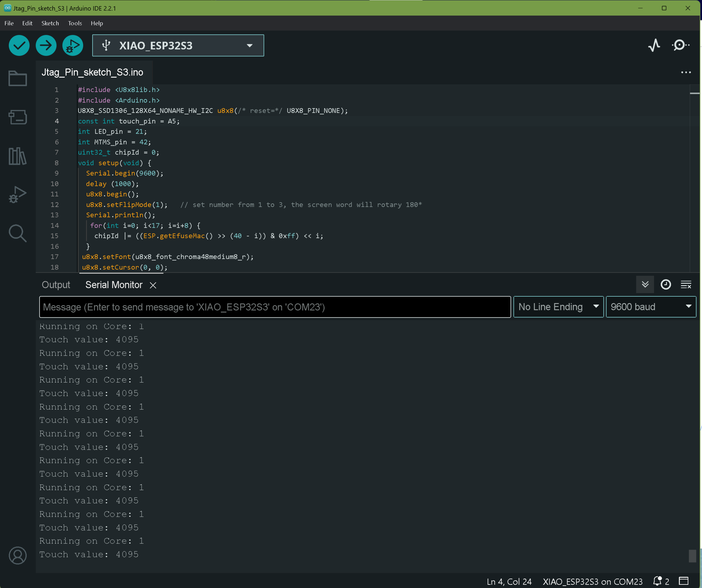The image size is (702, 588).
Task: Toggle autoscroll in Serial Monitor
Action: pos(645,285)
